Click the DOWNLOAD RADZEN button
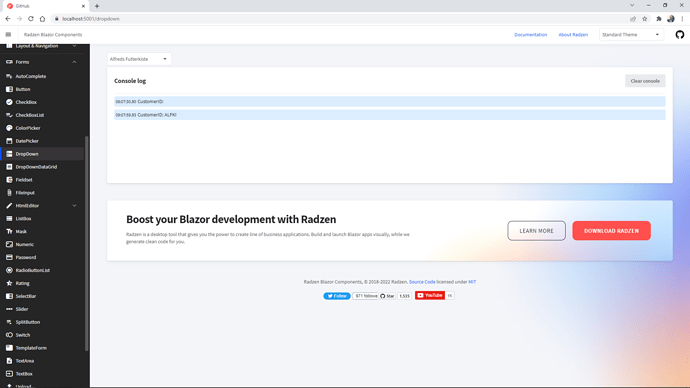690x388 pixels. [x=611, y=231]
